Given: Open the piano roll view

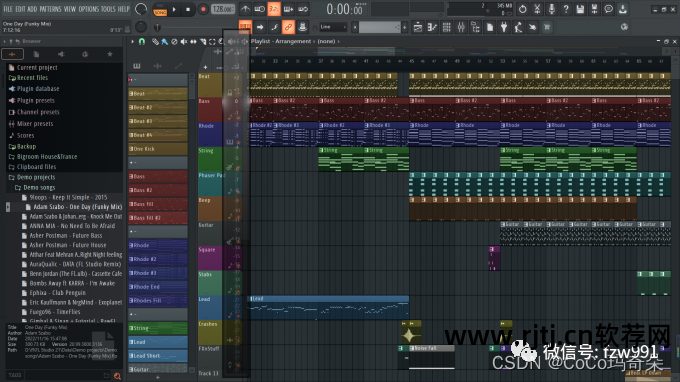Looking at the screenshot, I should [432, 27].
